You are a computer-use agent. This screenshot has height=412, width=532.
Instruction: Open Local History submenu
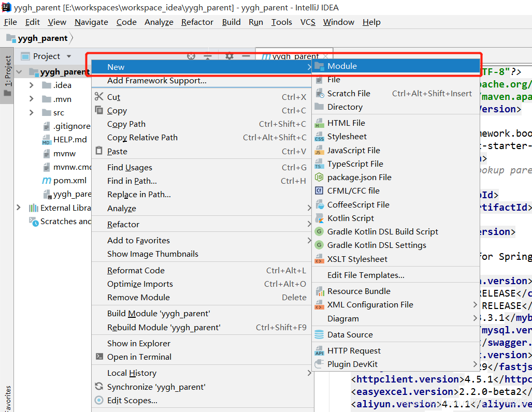click(202, 373)
